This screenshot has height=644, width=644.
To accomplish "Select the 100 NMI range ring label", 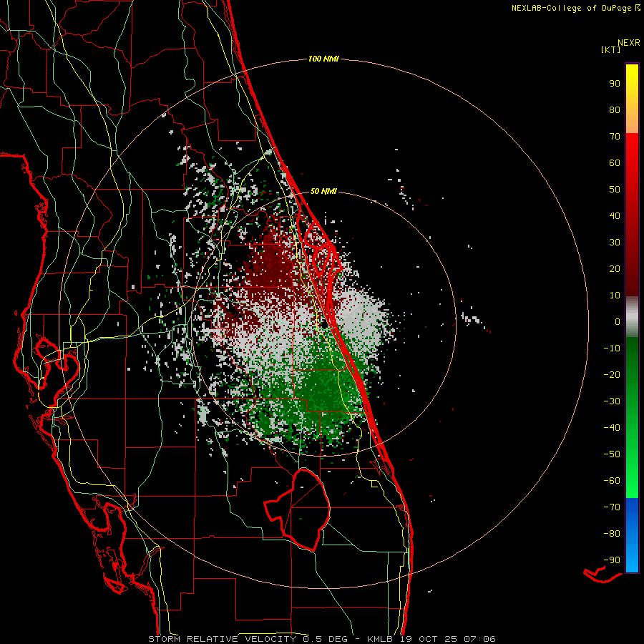I will pyautogui.click(x=323, y=59).
